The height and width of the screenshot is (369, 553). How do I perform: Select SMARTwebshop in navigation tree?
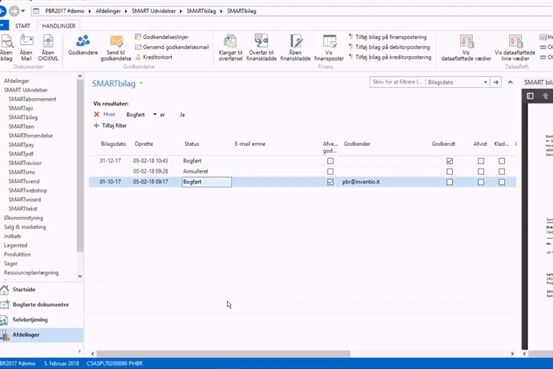(28, 190)
